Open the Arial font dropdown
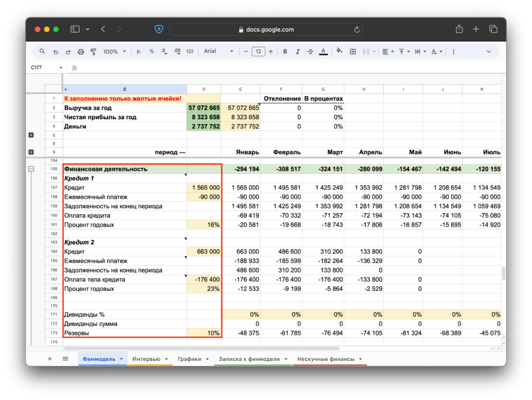 pos(218,51)
